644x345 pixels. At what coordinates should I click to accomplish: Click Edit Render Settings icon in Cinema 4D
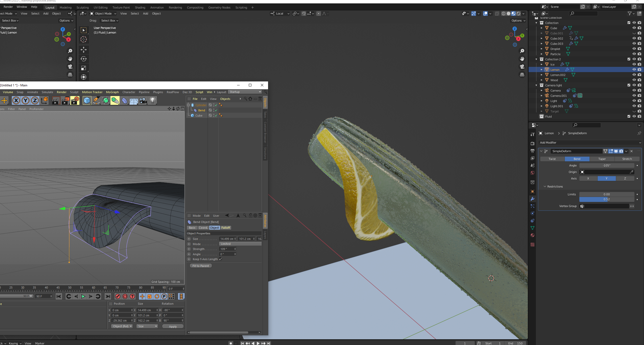(x=75, y=100)
